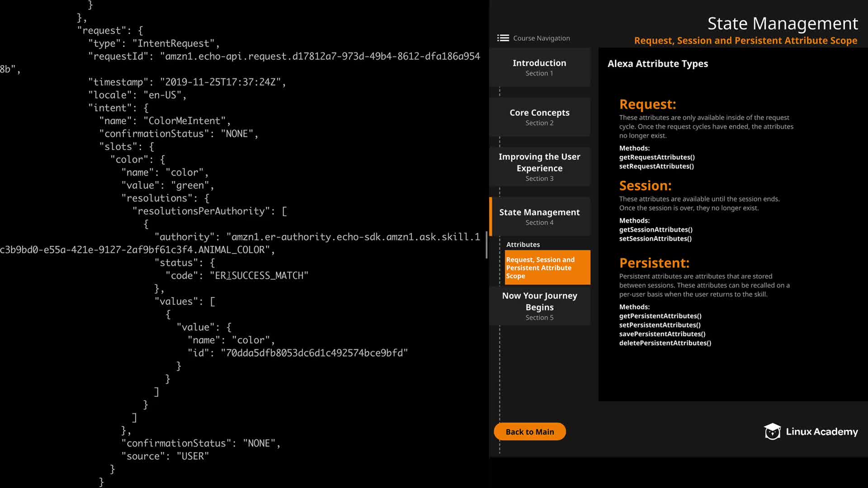Click the Linux Academy owl logo
This screenshot has height=488, width=868.
coord(772,432)
